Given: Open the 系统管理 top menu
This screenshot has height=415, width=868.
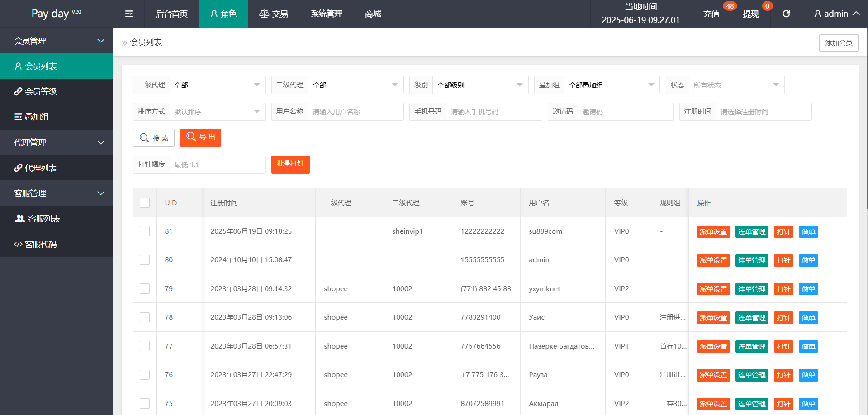Looking at the screenshot, I should click(x=327, y=14).
